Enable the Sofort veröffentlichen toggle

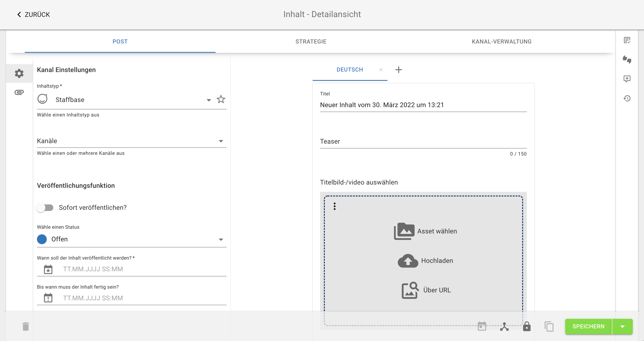click(45, 207)
